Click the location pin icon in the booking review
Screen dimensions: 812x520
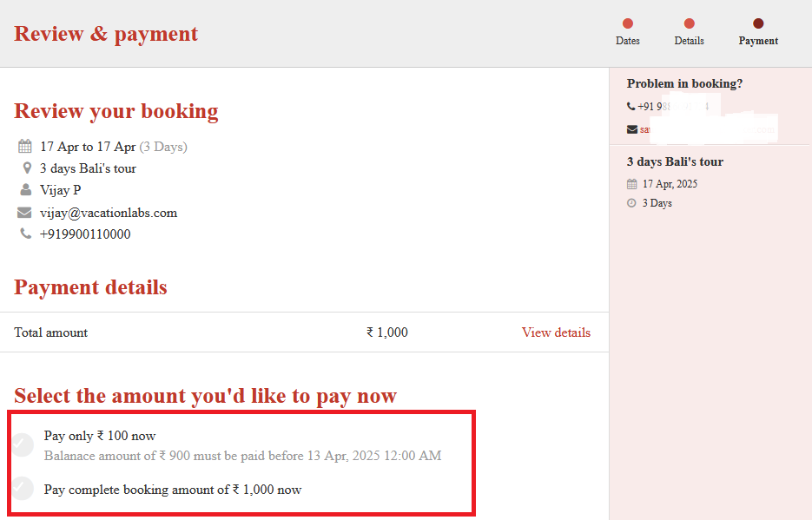[x=26, y=168]
